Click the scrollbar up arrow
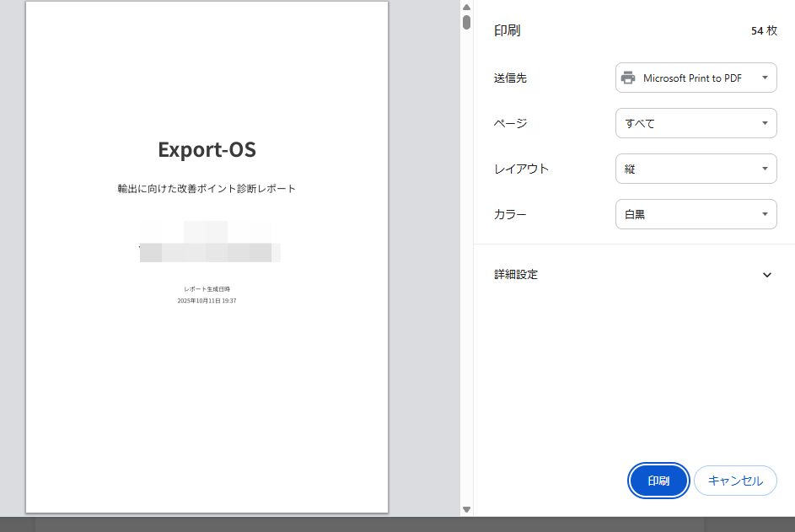 465,7
